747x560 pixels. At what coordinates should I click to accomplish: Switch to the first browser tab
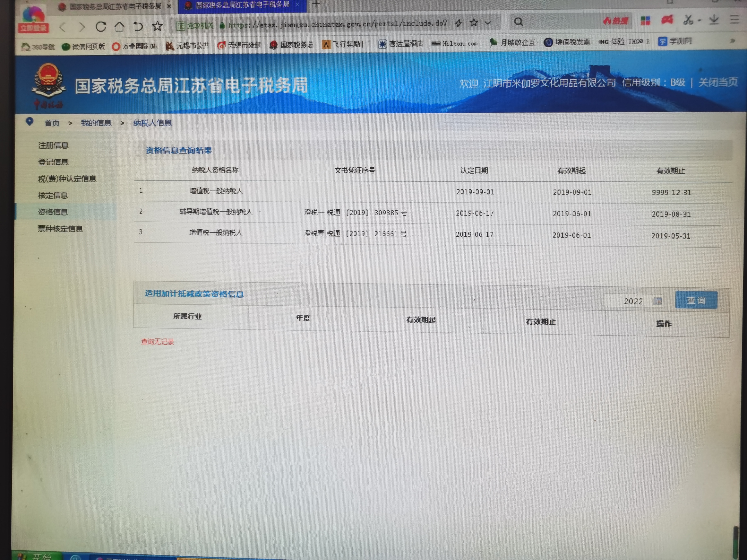click(115, 6)
